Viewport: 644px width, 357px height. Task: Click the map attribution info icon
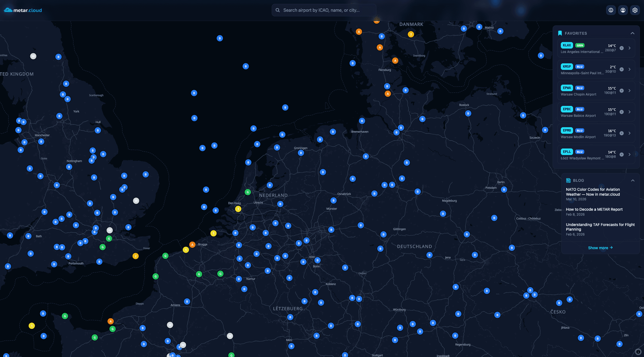pos(638,352)
